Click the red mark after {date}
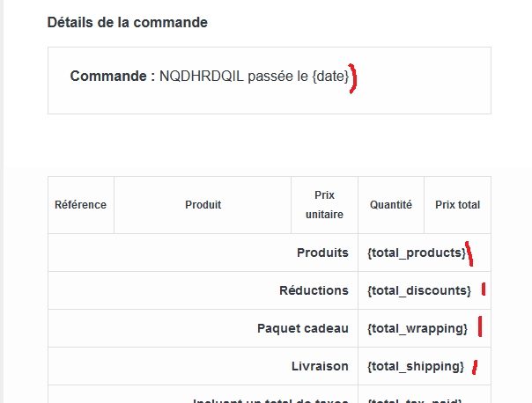 coord(353,79)
